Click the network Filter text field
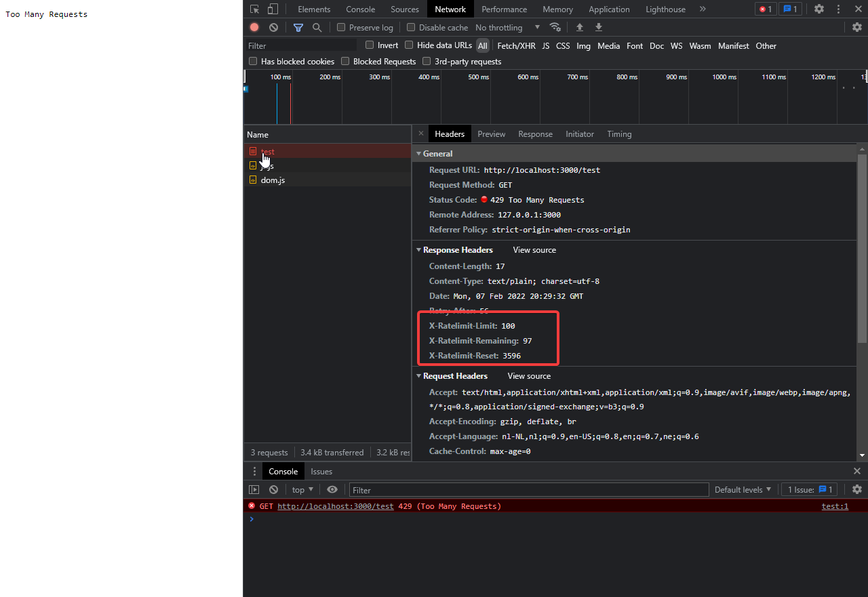 click(301, 45)
